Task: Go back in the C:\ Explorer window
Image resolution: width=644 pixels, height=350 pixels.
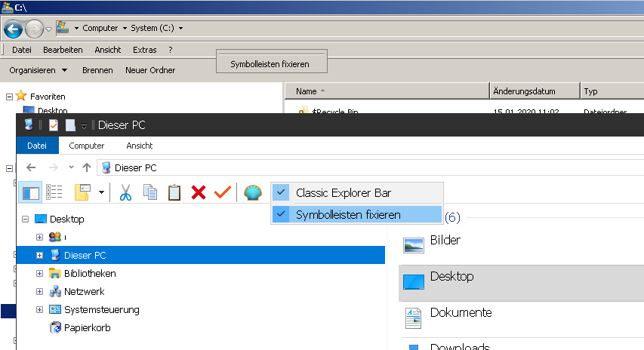Action: [13, 29]
